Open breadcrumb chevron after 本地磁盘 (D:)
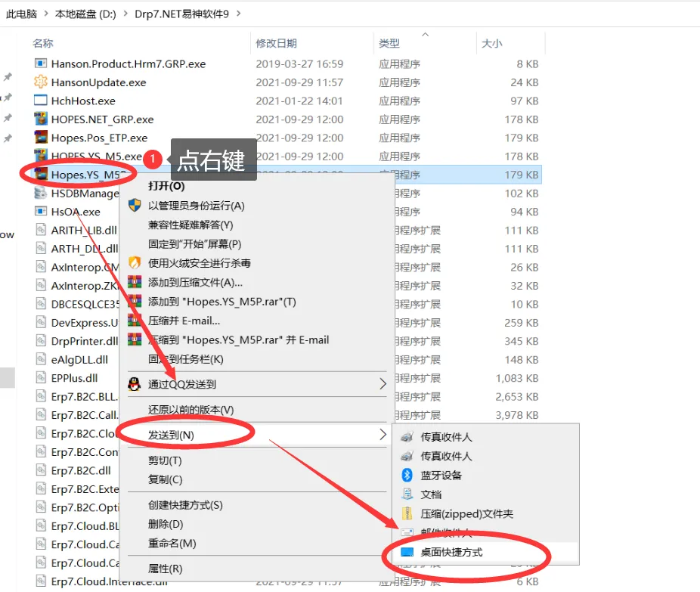 pyautogui.click(x=125, y=14)
